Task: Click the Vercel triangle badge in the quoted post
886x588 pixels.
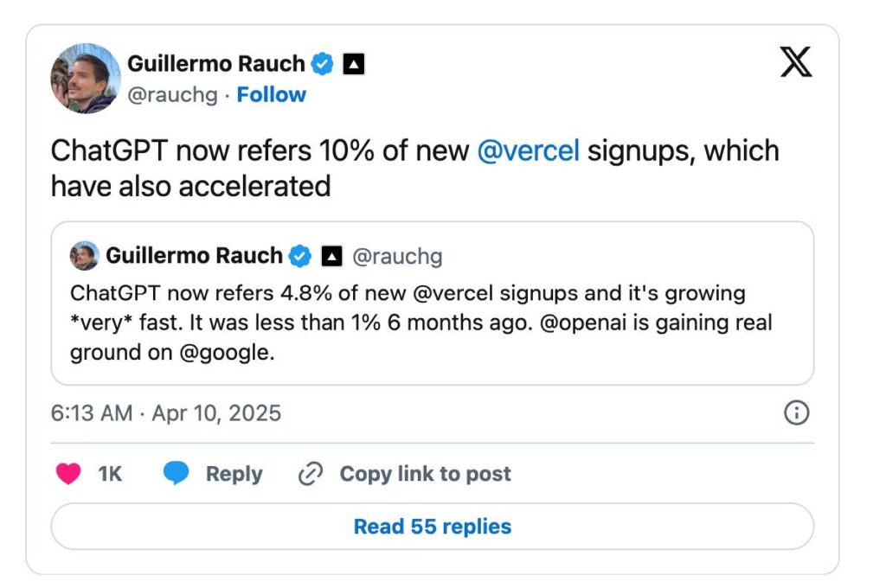Action: click(331, 256)
